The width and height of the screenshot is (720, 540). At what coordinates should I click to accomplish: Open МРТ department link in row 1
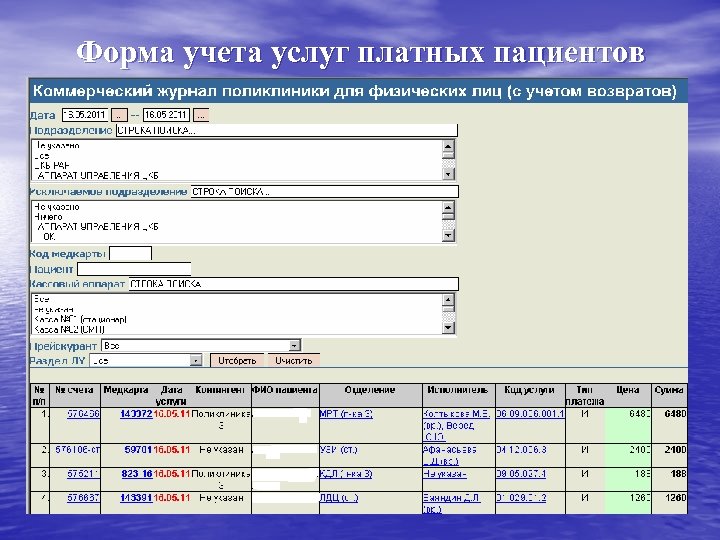pos(346,414)
